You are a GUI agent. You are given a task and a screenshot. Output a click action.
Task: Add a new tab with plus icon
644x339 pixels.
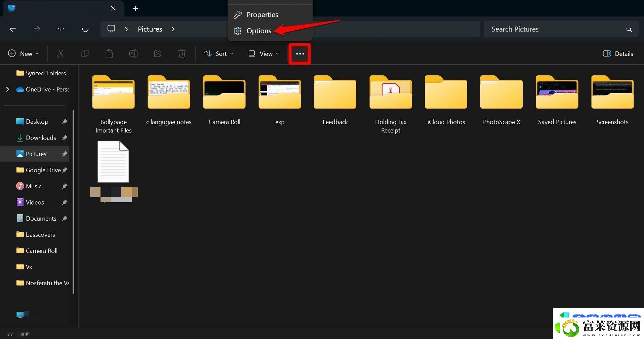(135, 8)
